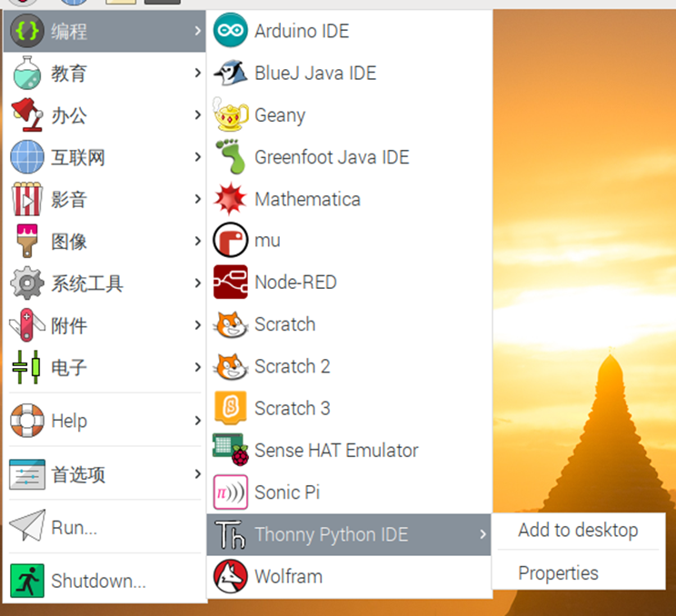
Task: Click the Arduino IDE icon
Action: tap(230, 31)
